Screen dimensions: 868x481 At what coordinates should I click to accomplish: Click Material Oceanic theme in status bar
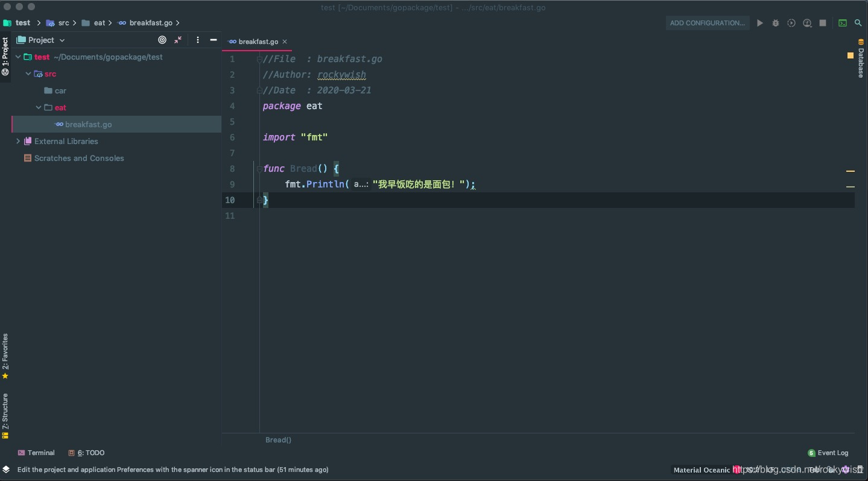(702, 470)
